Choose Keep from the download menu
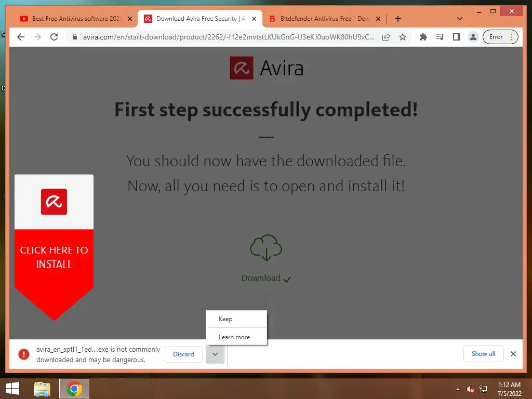Viewport: 532px width, 399px height. [x=236, y=319]
